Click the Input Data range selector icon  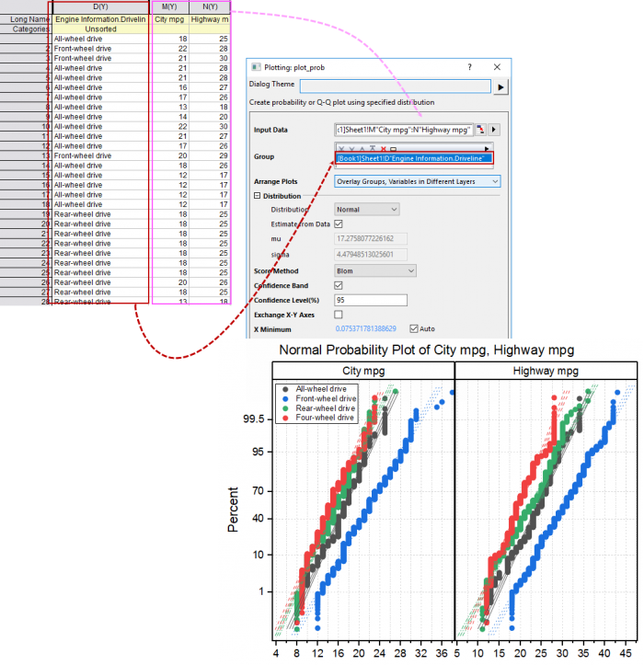click(480, 130)
